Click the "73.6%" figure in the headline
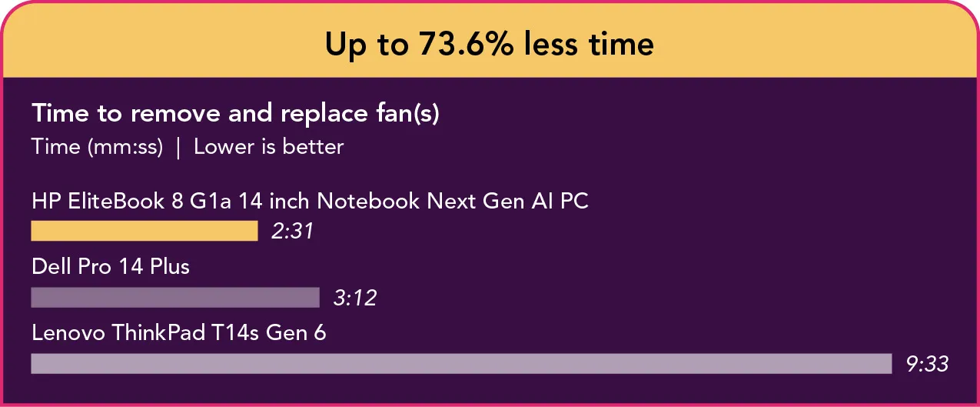 coord(467,45)
